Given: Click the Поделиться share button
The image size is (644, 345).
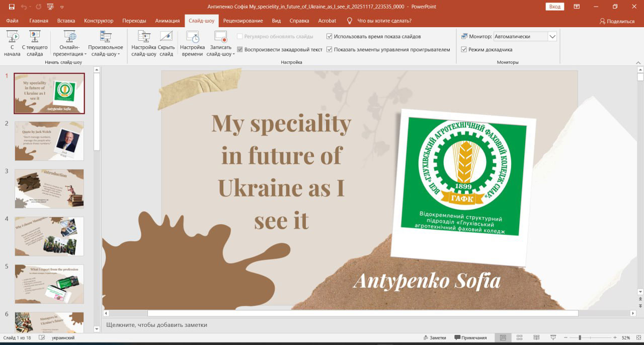Looking at the screenshot, I should click(x=617, y=21).
